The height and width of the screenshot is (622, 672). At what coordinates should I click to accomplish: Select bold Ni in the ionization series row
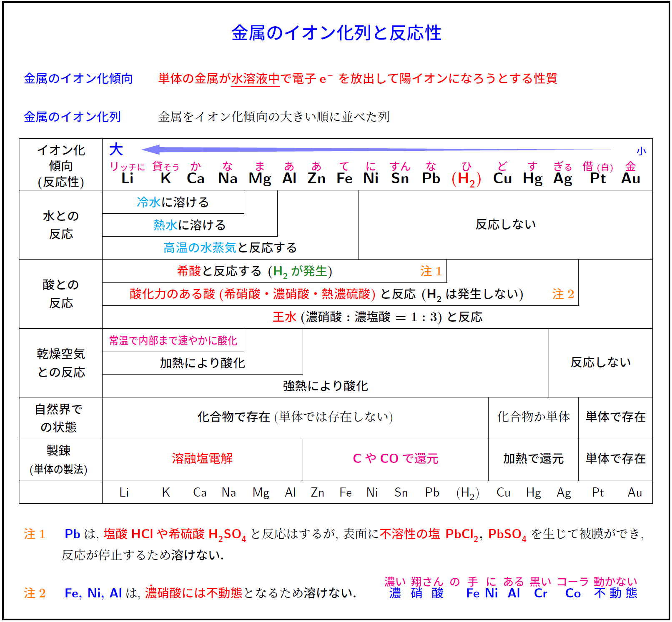(371, 178)
